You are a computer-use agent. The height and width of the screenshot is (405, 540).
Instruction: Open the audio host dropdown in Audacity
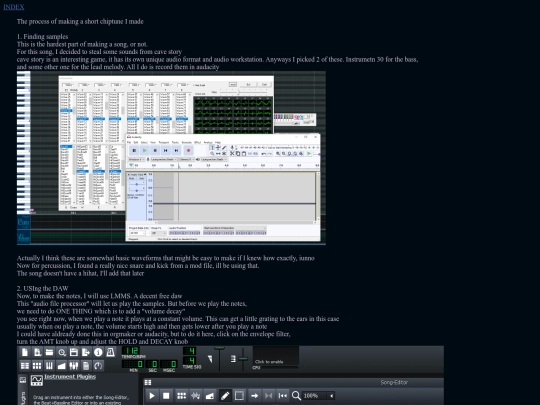(x=136, y=159)
